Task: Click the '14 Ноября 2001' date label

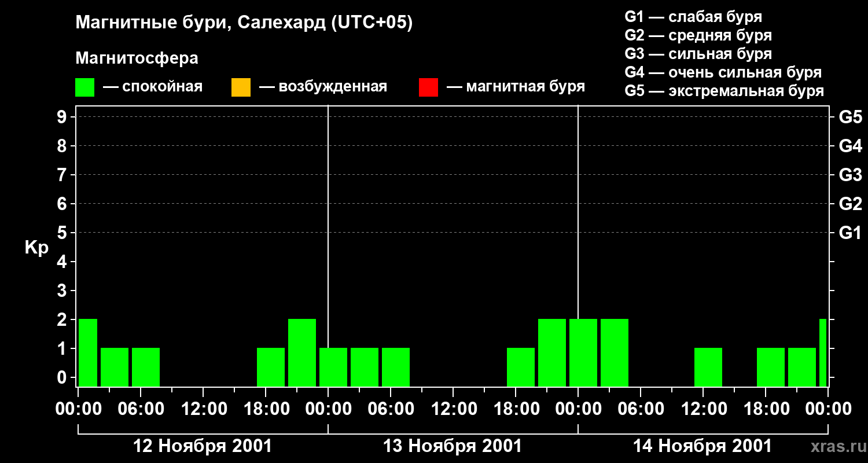Action: (703, 446)
